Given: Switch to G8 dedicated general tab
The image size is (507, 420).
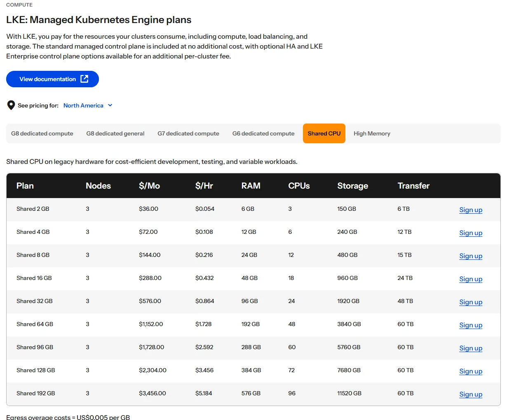Looking at the screenshot, I should point(115,133).
